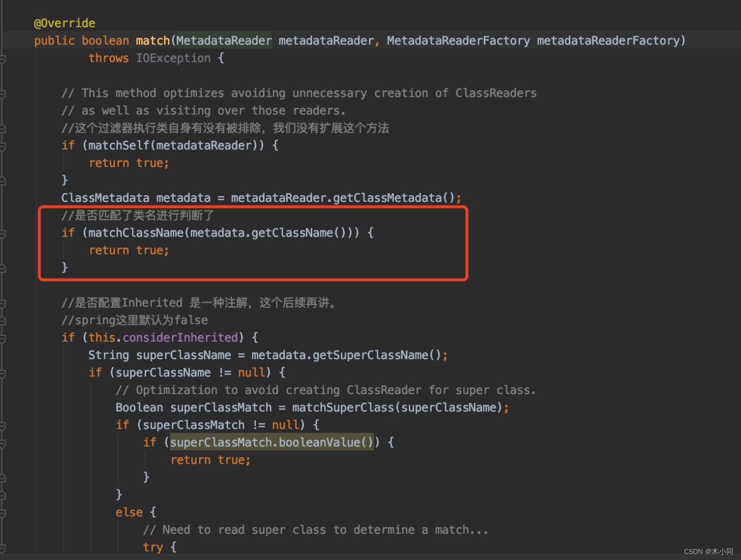Click 'String superClassName' declaration
This screenshot has height=560, width=741.
(160, 355)
